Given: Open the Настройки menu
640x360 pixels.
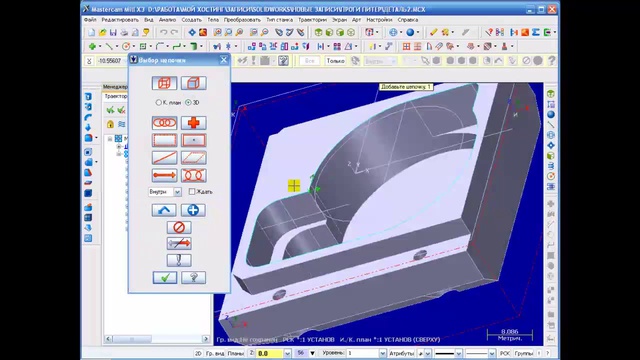Looking at the screenshot, I should (x=379, y=20).
